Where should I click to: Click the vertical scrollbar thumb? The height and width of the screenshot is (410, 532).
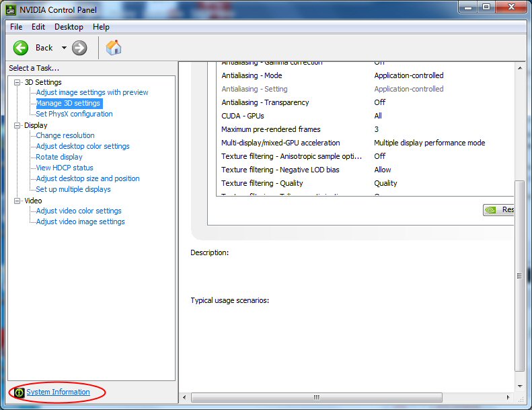519,276
